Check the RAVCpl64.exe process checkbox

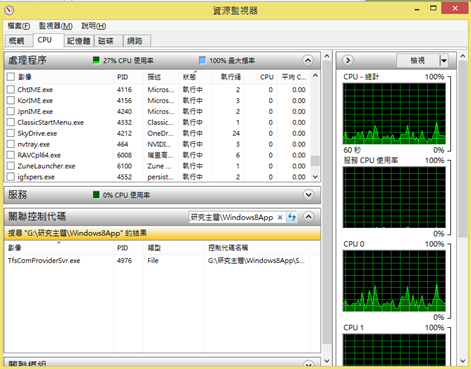pos(11,155)
